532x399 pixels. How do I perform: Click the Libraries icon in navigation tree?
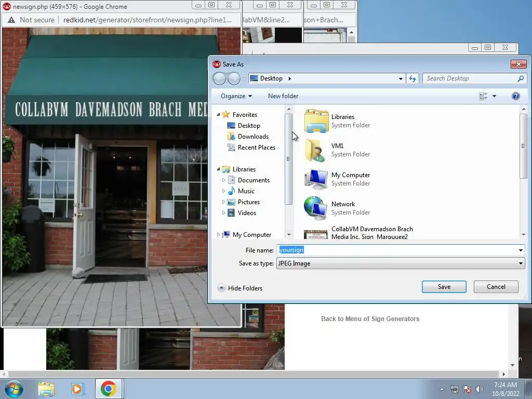pos(226,169)
